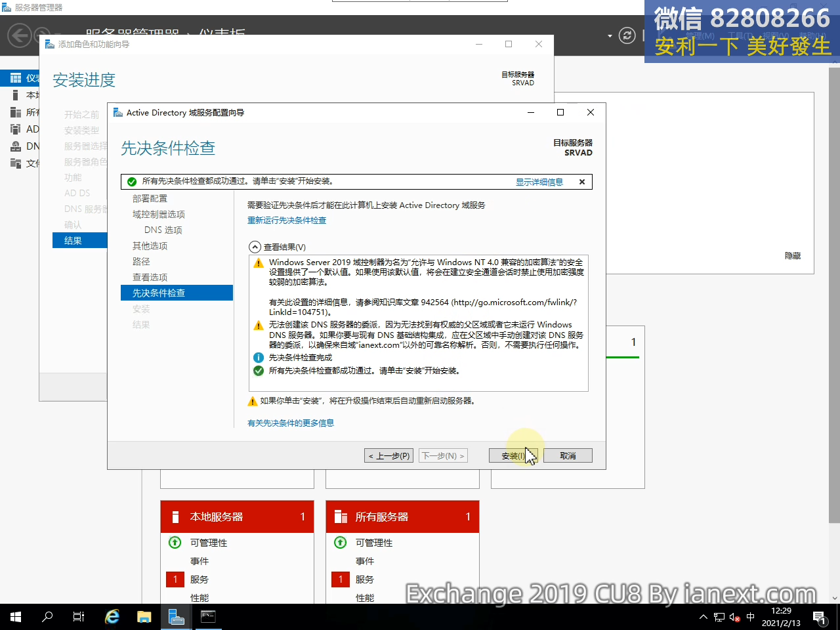The width and height of the screenshot is (840, 630).
Task: Show hidden tray icons chevron
Action: [x=703, y=617]
